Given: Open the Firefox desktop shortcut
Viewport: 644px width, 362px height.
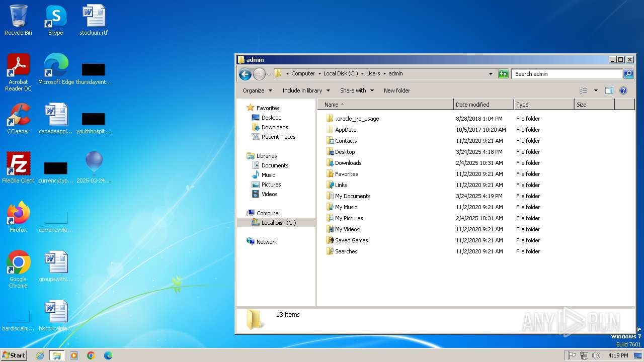Looking at the screenshot, I should coord(18,217).
